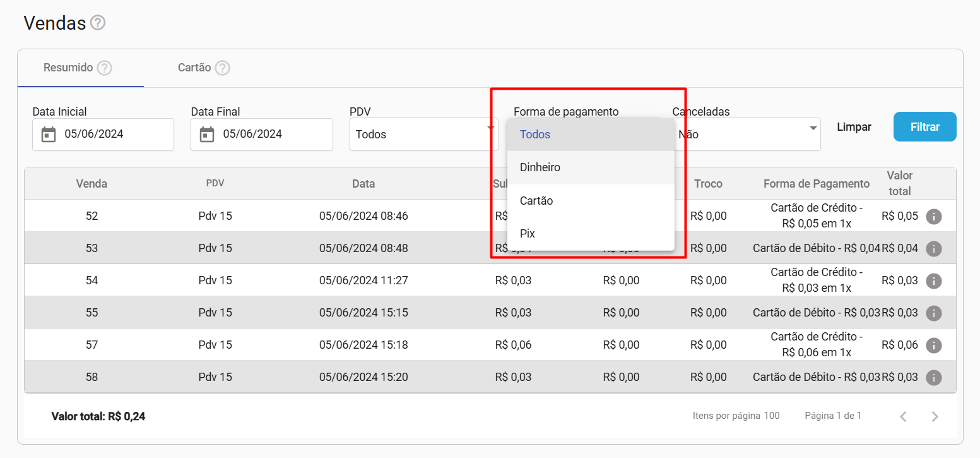This screenshot has height=458, width=980.
Task: Click help icon beside Cartão tab
Action: [x=223, y=68]
